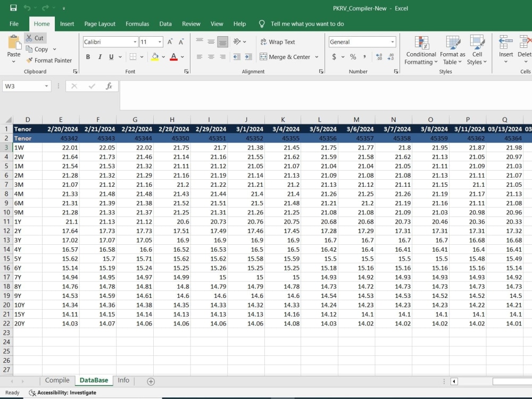Center-align the cell contents
Image resolution: width=532 pixels, height=399 pixels.
tap(211, 57)
